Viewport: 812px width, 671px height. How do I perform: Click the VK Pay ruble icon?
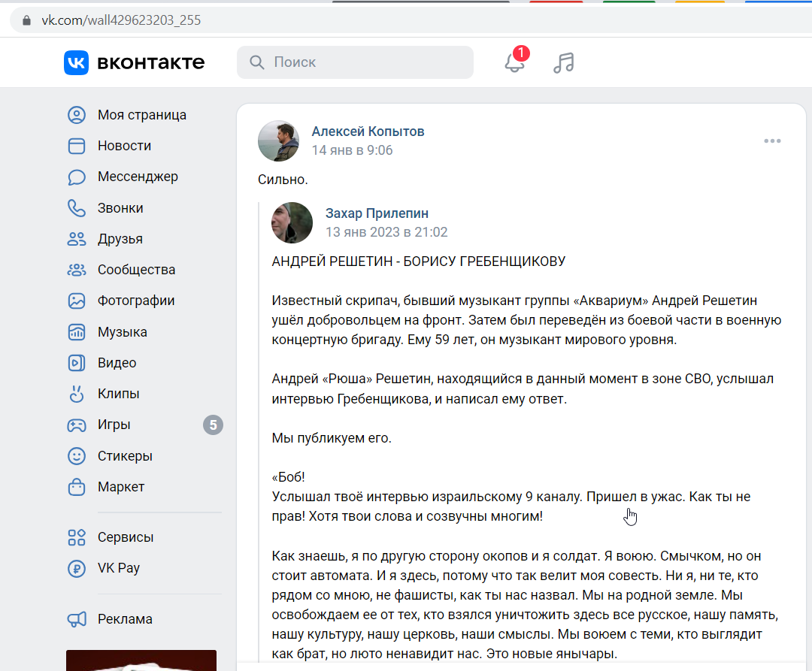pos(77,568)
